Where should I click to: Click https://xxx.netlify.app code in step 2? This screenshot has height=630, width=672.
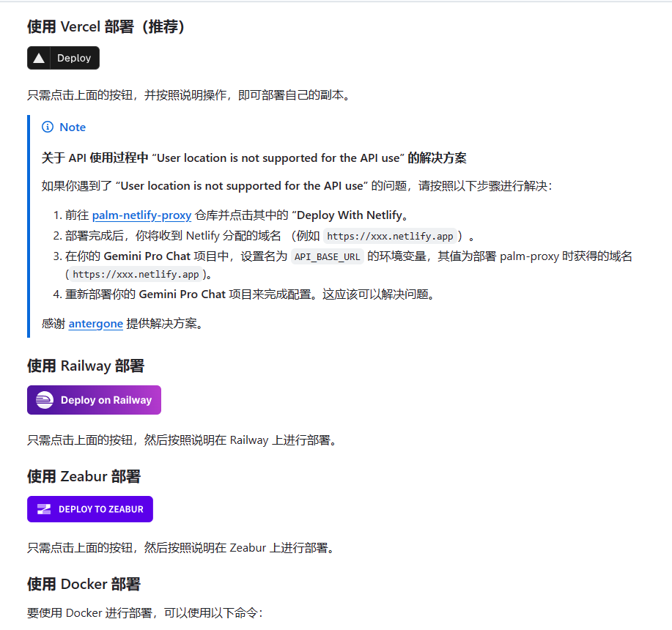tap(390, 236)
